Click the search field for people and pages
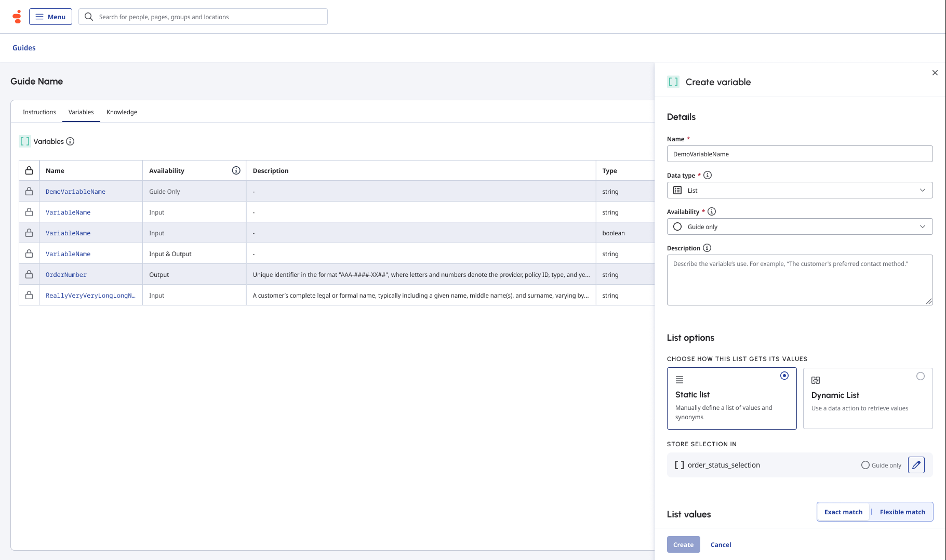Image resolution: width=946 pixels, height=560 pixels. click(208, 17)
